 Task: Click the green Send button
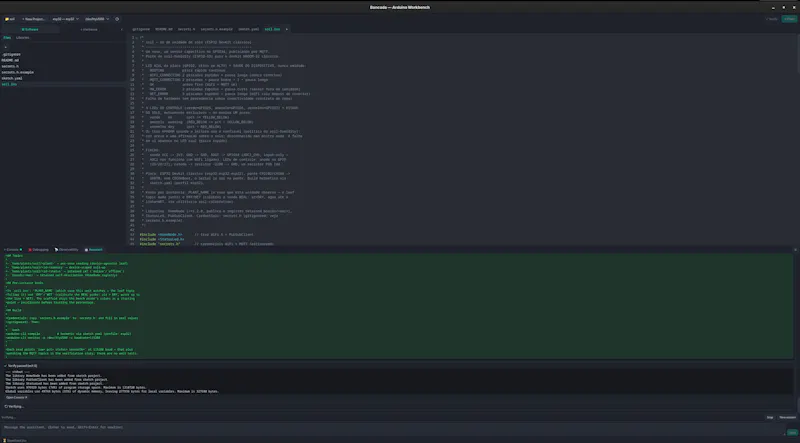(x=792, y=432)
